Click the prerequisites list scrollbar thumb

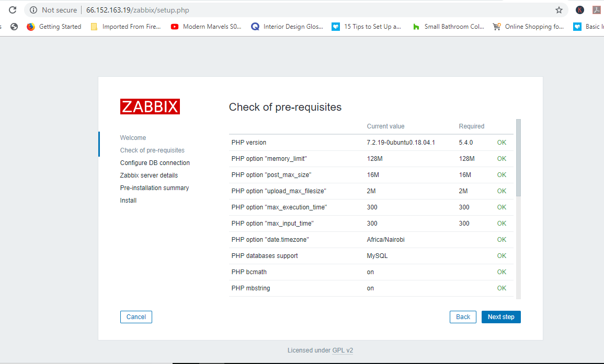518,158
